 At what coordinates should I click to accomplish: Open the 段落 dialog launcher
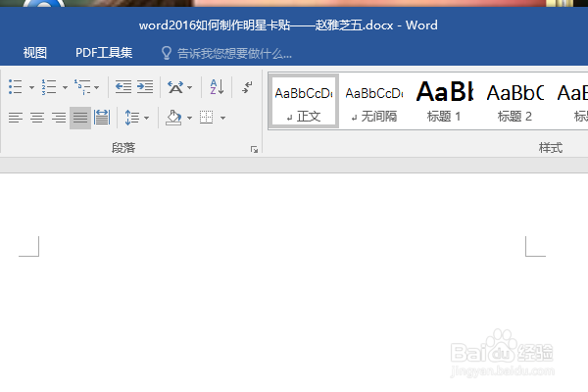254,150
